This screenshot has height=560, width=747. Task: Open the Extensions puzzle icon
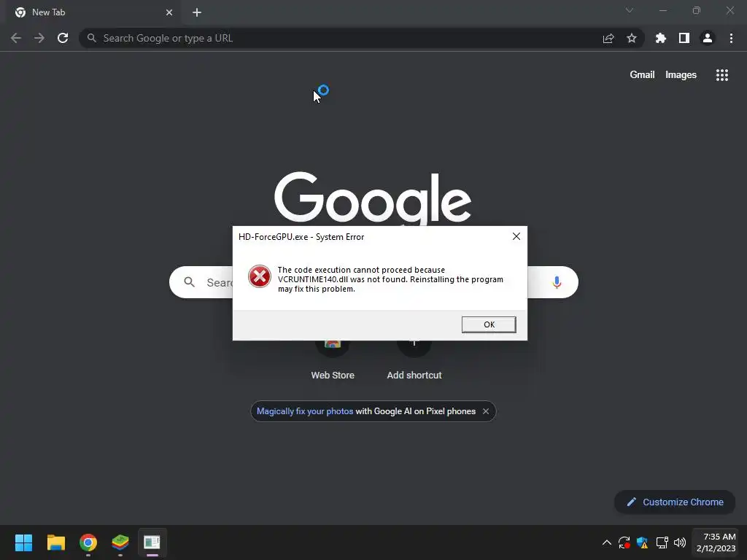tap(660, 38)
